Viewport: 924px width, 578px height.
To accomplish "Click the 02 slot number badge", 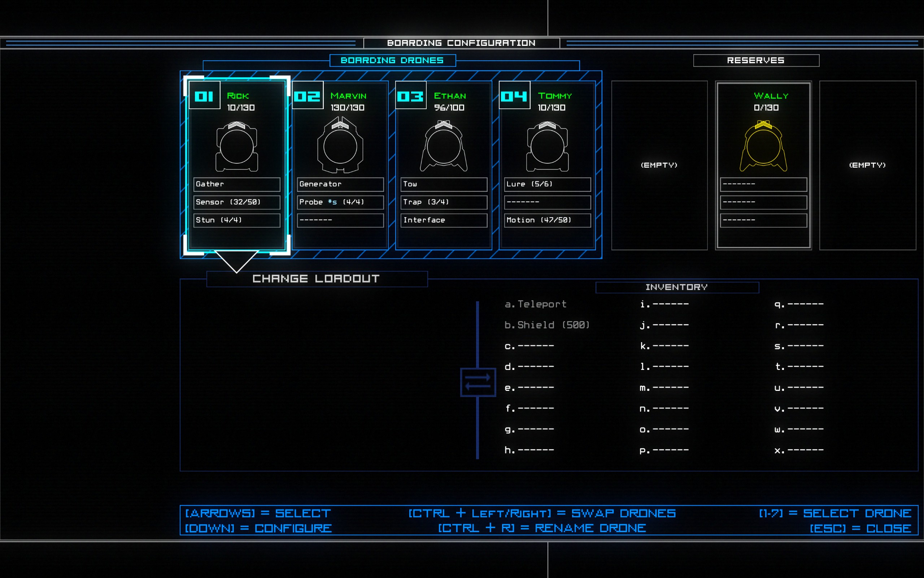I will click(308, 95).
